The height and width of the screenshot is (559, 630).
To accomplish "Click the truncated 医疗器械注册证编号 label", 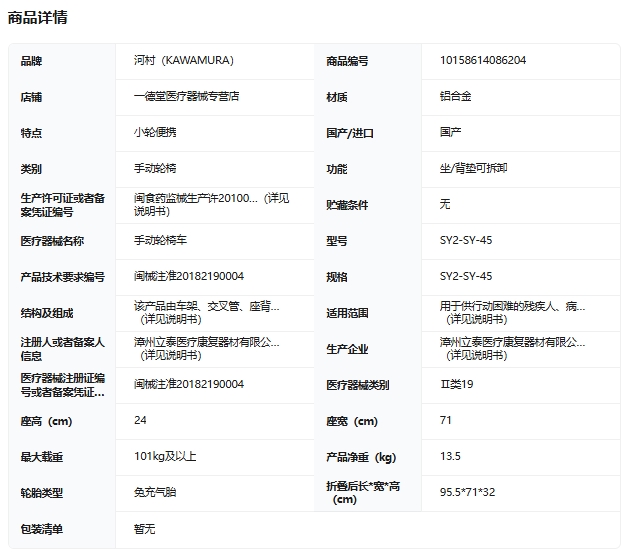I will click(63, 385).
